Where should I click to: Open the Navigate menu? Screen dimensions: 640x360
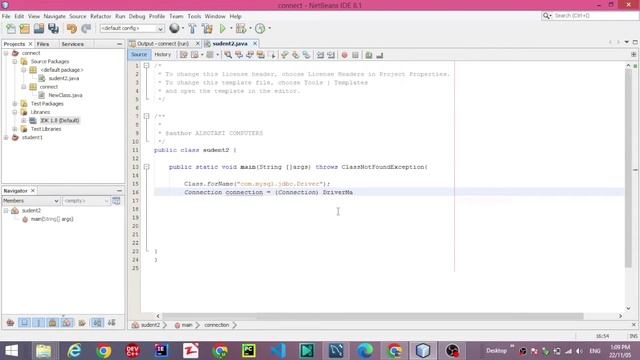click(55, 16)
